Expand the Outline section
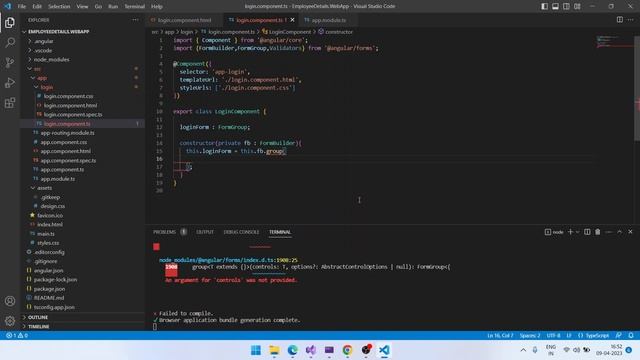640x360 pixels. pos(38,317)
